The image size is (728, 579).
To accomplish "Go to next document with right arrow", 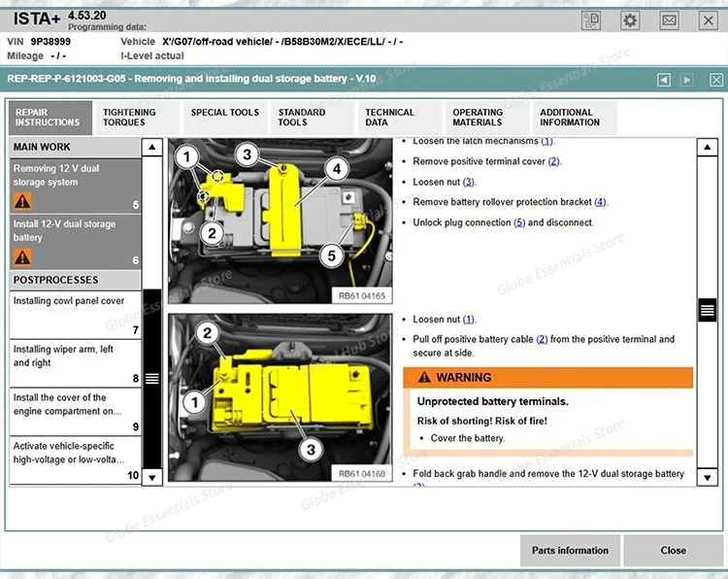I will (686, 80).
